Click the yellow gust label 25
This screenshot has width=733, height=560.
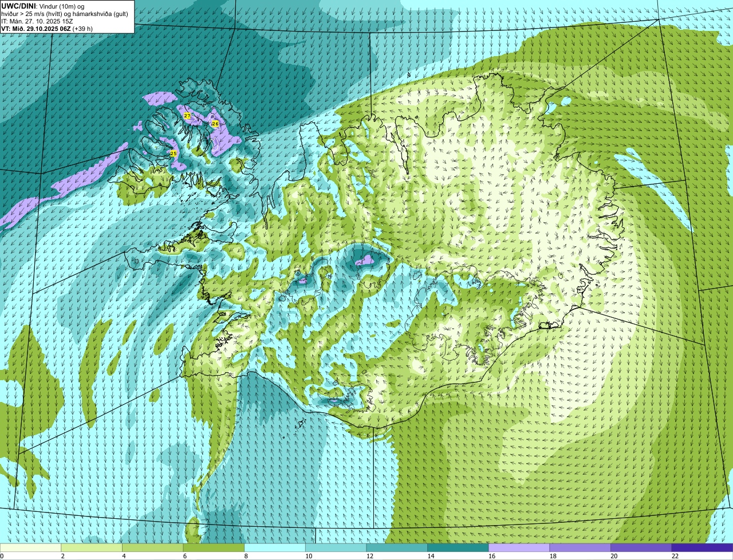(x=174, y=153)
